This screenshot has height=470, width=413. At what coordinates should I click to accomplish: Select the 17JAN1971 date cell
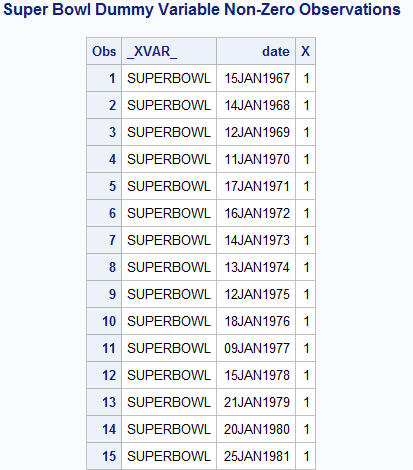256,186
